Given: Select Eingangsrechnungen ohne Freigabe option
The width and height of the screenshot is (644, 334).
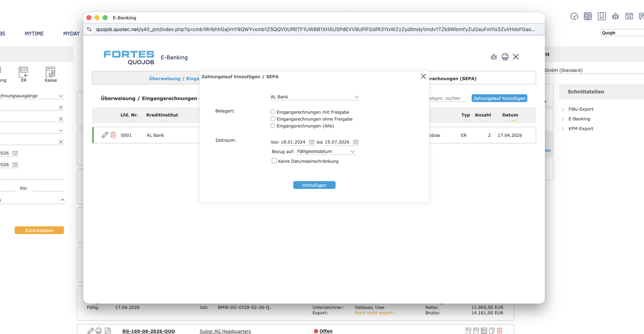Looking at the screenshot, I should 273,119.
